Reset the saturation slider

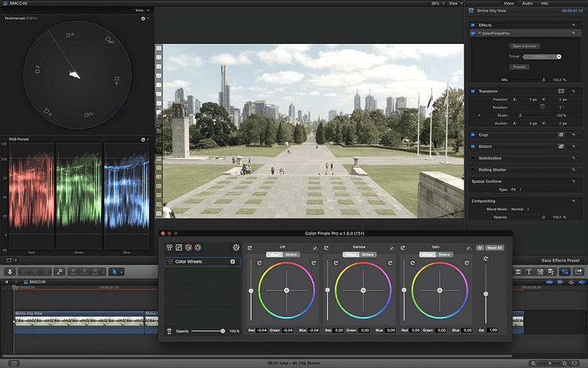pyautogui.click(x=485, y=258)
